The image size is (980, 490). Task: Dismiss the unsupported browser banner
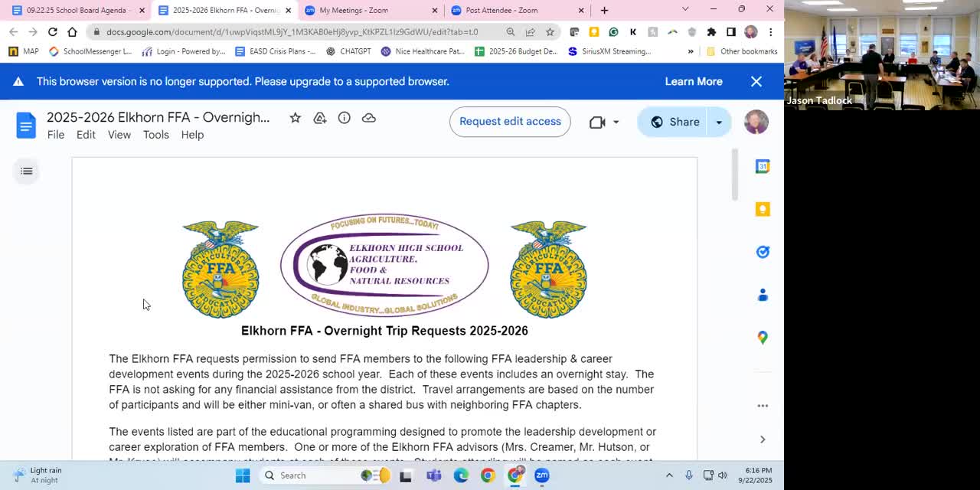756,81
